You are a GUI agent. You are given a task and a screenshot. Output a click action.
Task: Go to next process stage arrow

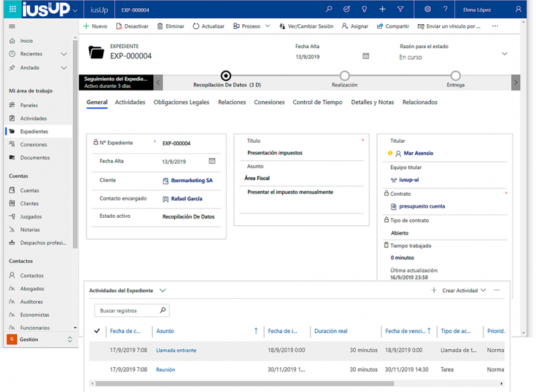click(x=516, y=82)
